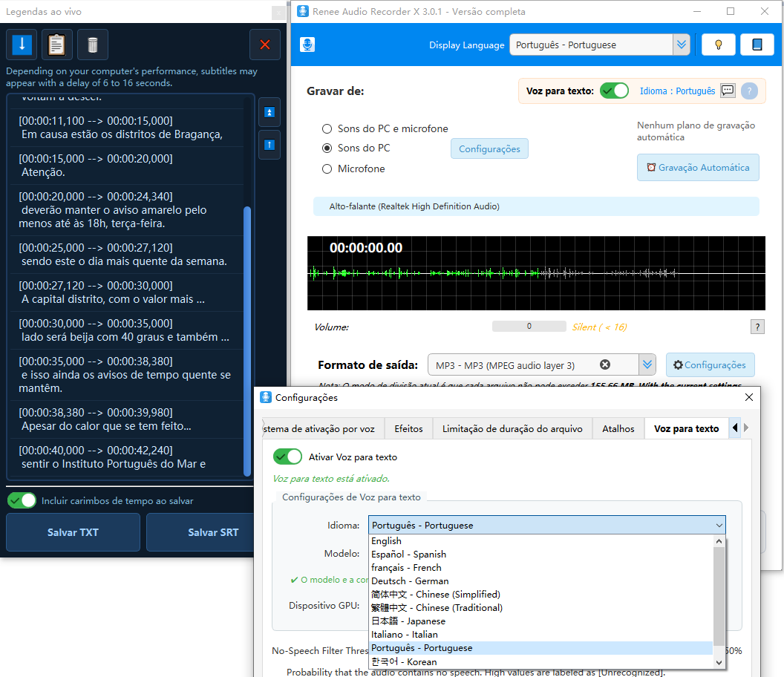The height and width of the screenshot is (677, 784).
Task: Click the clipboard copy icon in live captions
Action: pos(56,45)
